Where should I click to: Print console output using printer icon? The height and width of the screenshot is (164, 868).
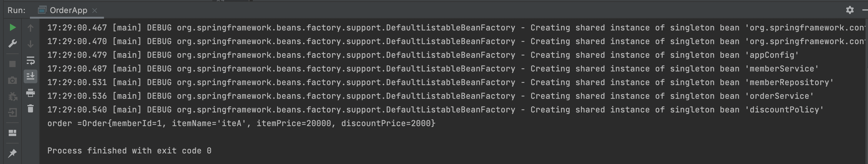(x=30, y=93)
